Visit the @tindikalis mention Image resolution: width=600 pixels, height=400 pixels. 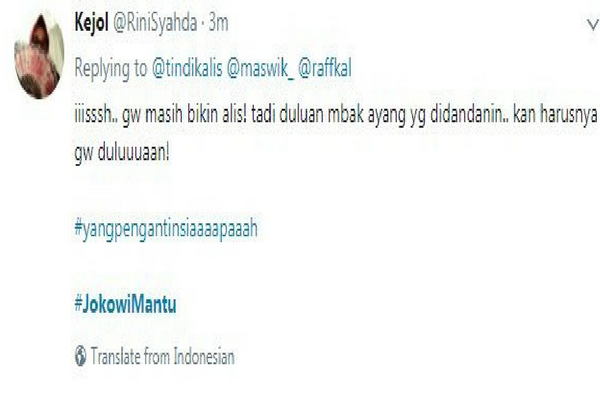click(x=187, y=69)
